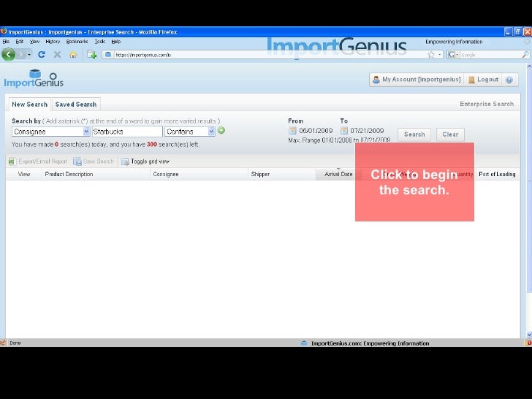The image size is (532, 399).
Task: Click the Starbucks search text field
Action: pyautogui.click(x=127, y=132)
